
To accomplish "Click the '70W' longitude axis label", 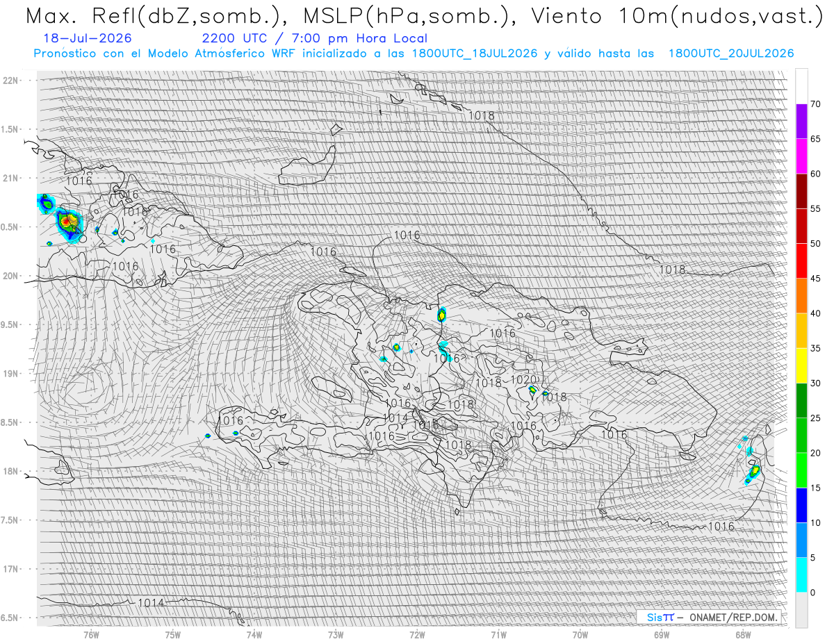I will (580, 634).
